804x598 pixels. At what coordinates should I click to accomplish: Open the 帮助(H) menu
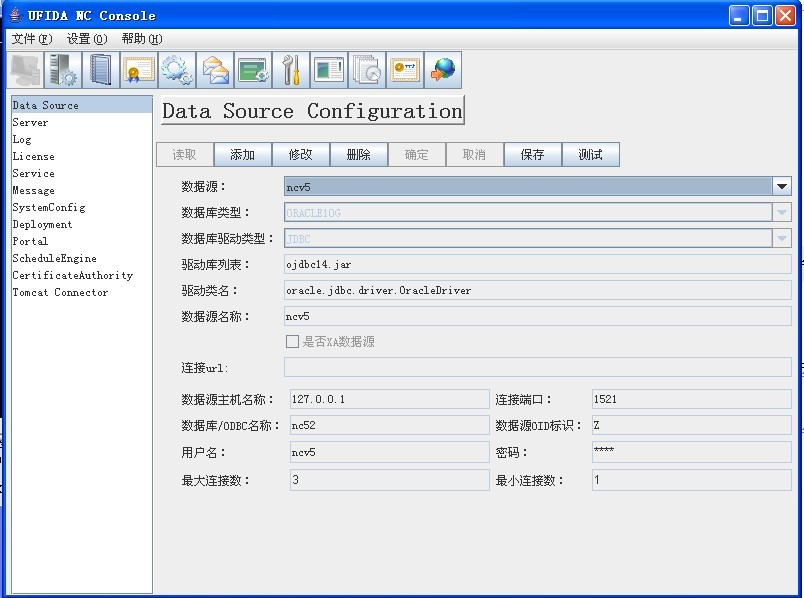142,39
